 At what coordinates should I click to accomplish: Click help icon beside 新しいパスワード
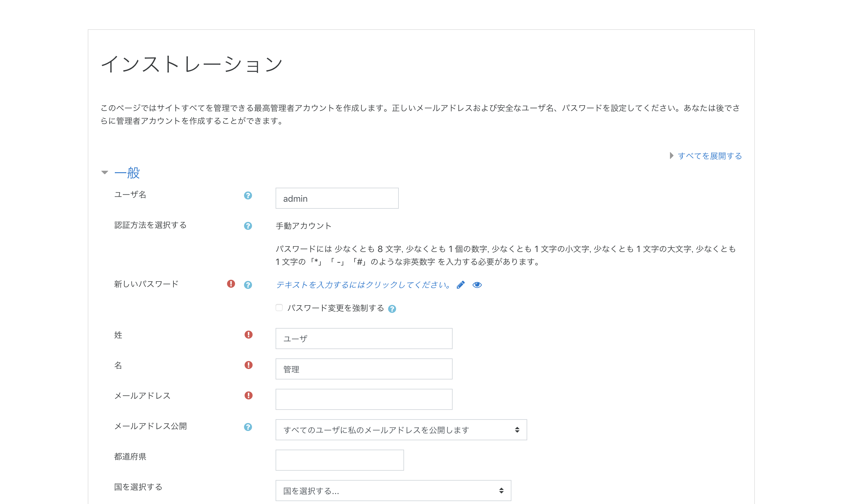coord(248,285)
